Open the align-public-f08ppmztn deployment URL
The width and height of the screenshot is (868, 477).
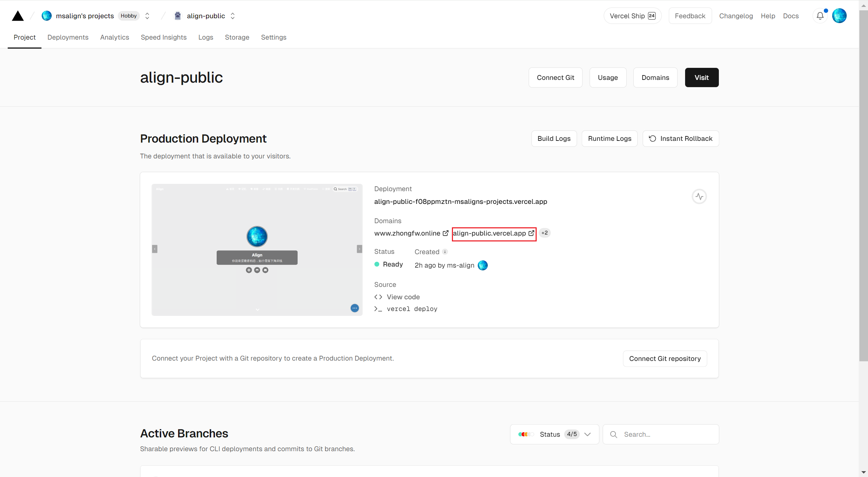(461, 201)
